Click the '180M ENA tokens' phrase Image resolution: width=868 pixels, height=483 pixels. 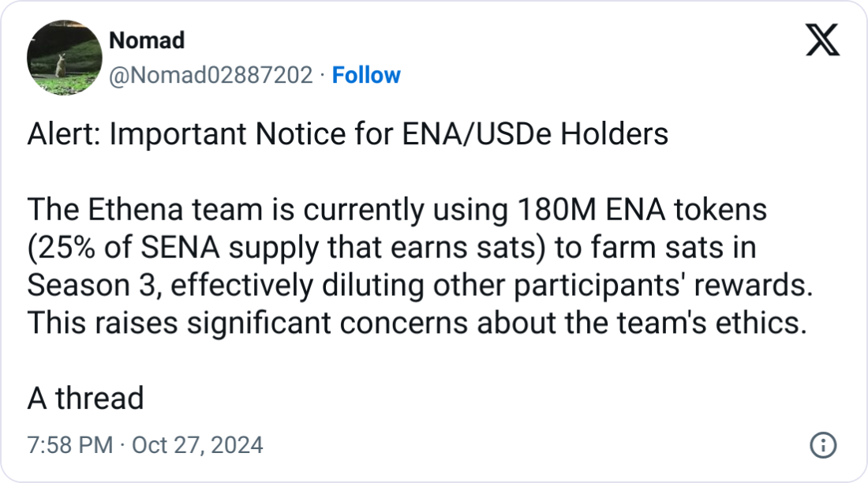(x=642, y=210)
